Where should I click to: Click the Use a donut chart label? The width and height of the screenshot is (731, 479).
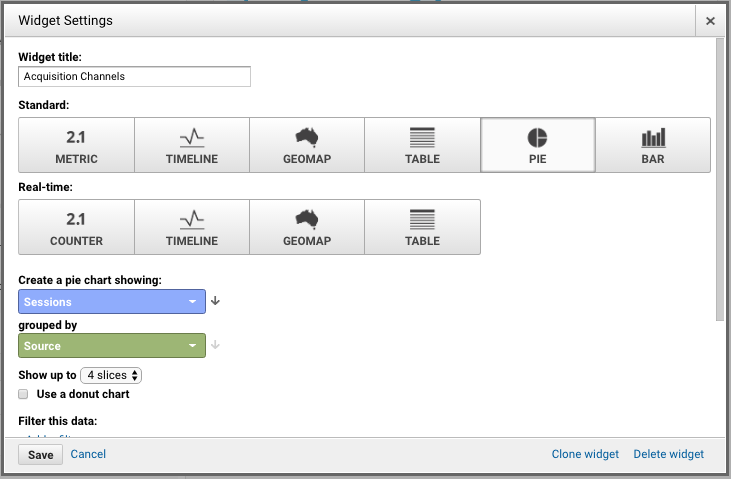(x=83, y=394)
